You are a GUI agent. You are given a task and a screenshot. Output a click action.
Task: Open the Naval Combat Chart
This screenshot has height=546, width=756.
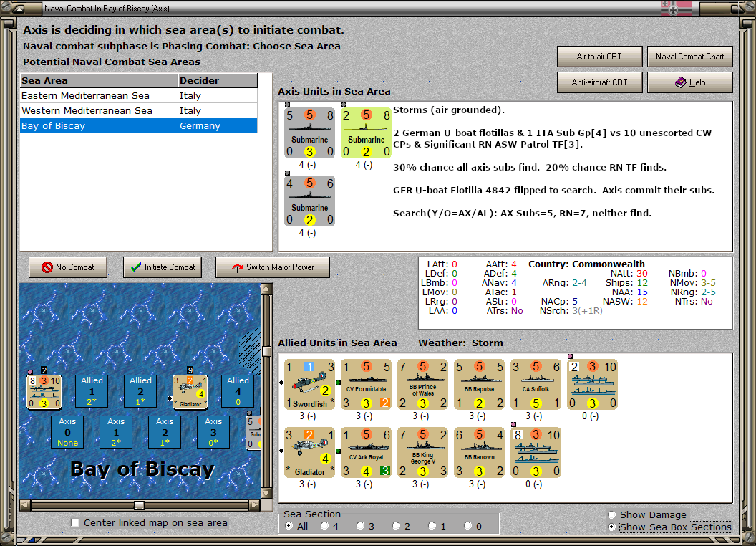(x=689, y=57)
